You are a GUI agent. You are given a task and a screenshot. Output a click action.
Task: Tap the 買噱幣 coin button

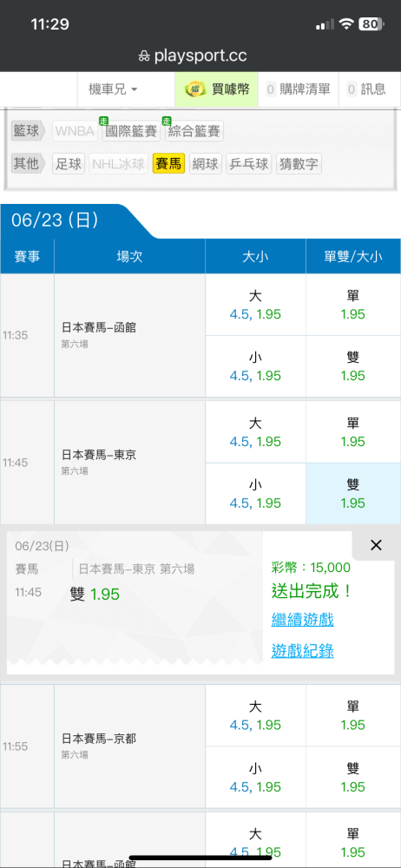(x=217, y=89)
